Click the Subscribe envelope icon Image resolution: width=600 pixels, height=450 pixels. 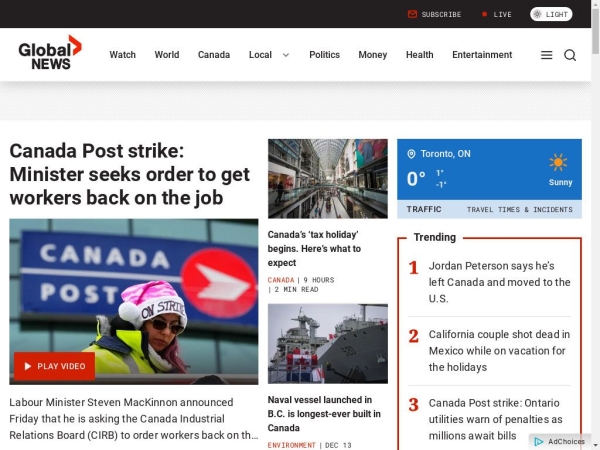(412, 14)
